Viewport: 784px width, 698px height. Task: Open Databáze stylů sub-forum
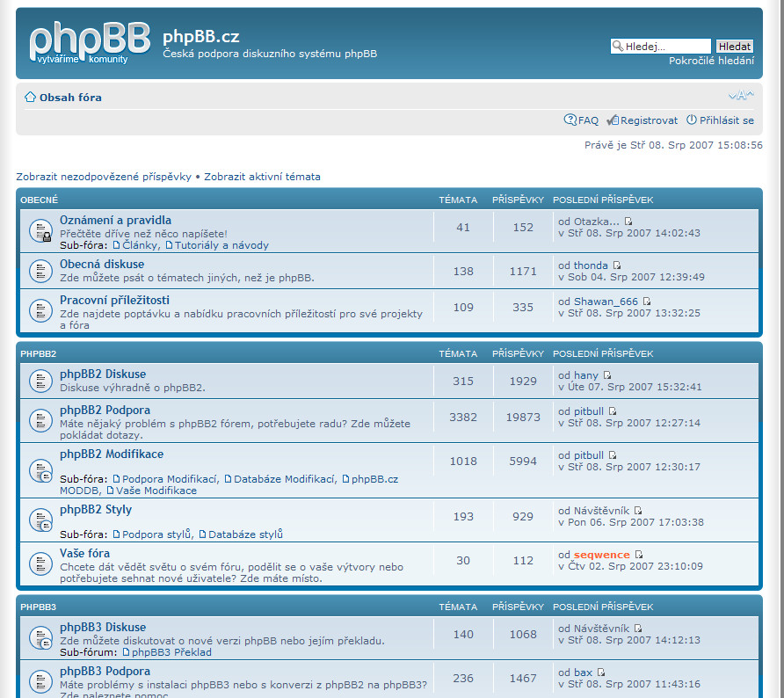pyautogui.click(x=245, y=534)
